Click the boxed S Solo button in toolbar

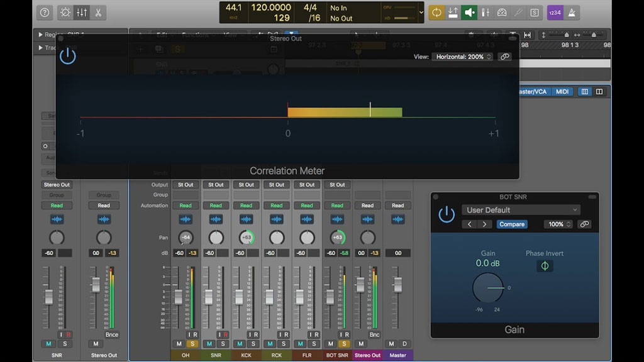[x=535, y=13]
